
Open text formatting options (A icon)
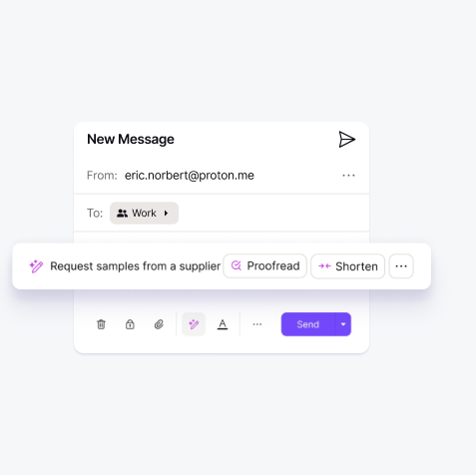[223, 324]
